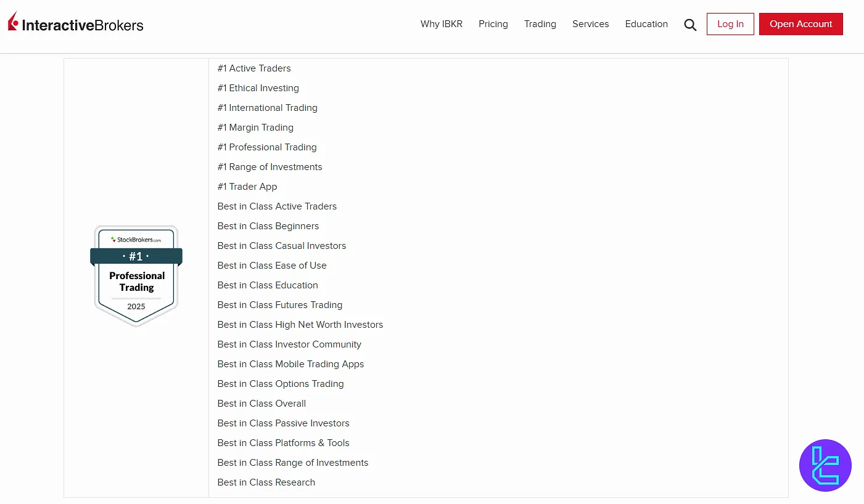This screenshot has height=504, width=864.
Task: Open the Services menu
Action: tap(591, 24)
